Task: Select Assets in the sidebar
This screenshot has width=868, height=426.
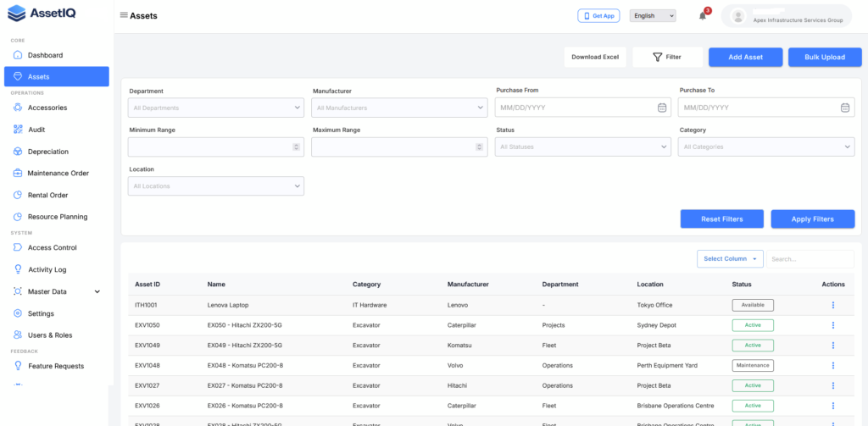Action: (57, 76)
